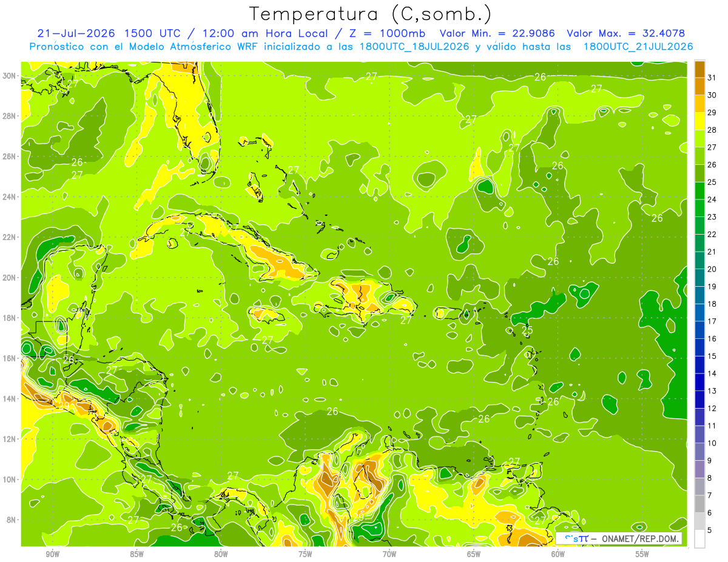Click the longitude axis label '60W'
This screenshot has width=728, height=562.
point(558,554)
